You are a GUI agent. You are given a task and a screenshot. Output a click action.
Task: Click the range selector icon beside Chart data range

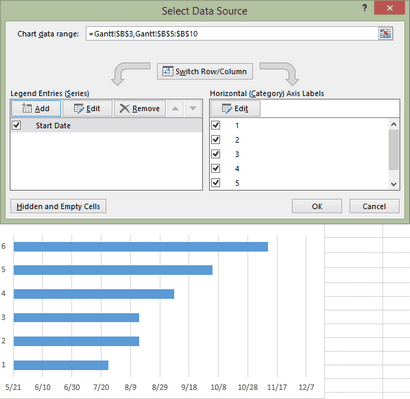coord(385,33)
